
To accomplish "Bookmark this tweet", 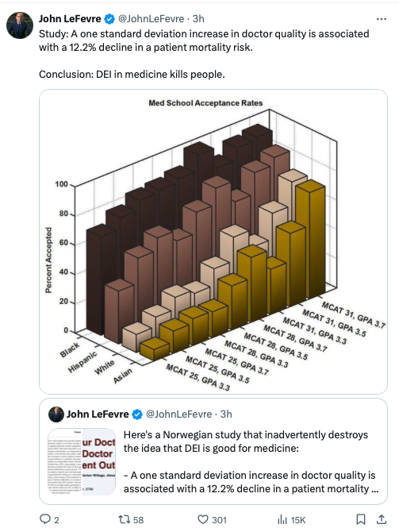I will pos(361,519).
